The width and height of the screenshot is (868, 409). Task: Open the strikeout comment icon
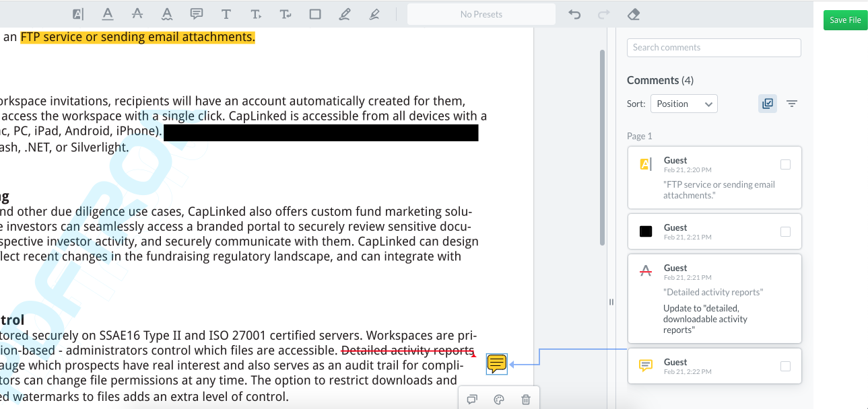coord(646,271)
